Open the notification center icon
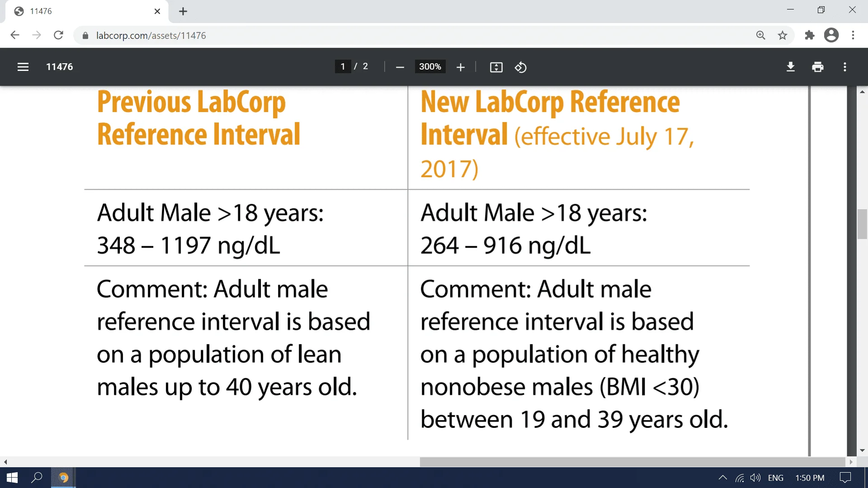Screen dimensions: 868x488 point(845,478)
